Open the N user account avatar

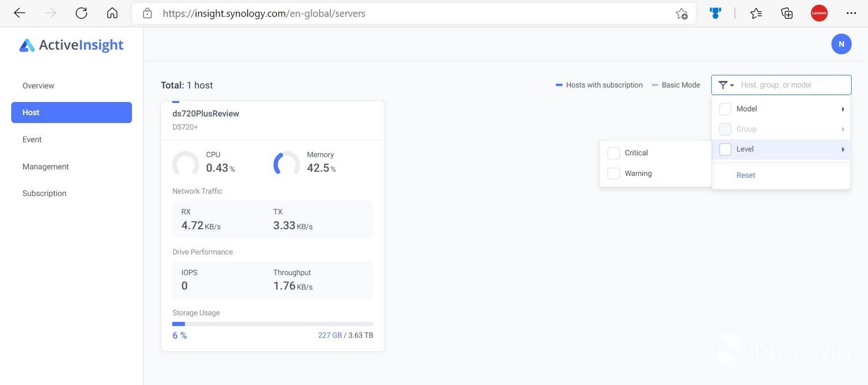pos(841,44)
